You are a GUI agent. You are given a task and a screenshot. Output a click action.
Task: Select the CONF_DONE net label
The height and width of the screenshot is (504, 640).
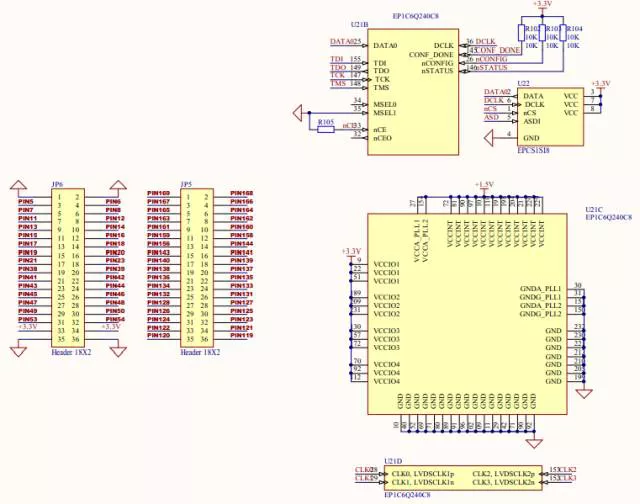click(x=498, y=50)
